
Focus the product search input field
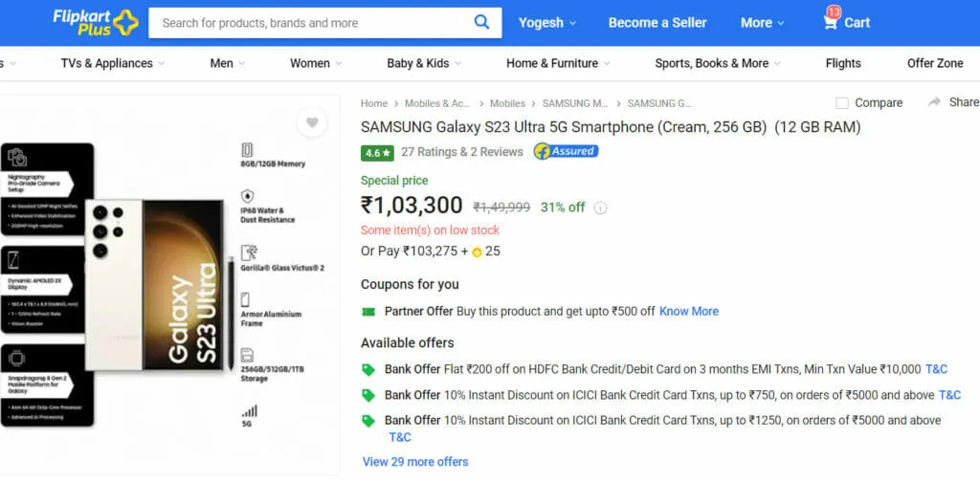(309, 23)
